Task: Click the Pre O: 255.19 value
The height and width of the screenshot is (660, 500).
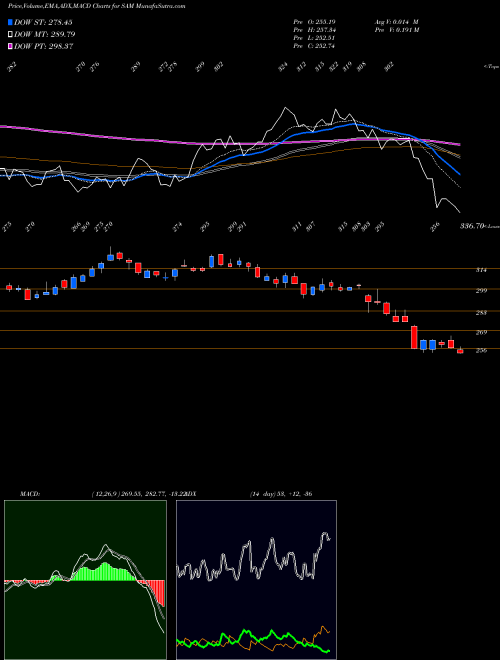Action: 314,22
